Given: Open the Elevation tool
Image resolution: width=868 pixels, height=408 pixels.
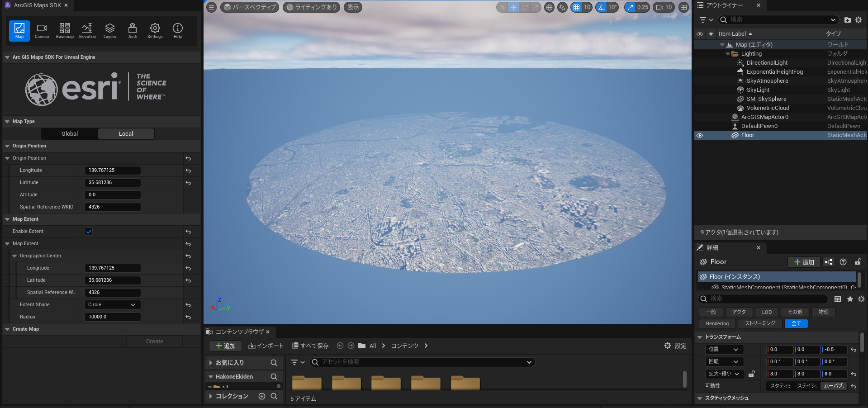Looking at the screenshot, I should (x=87, y=31).
